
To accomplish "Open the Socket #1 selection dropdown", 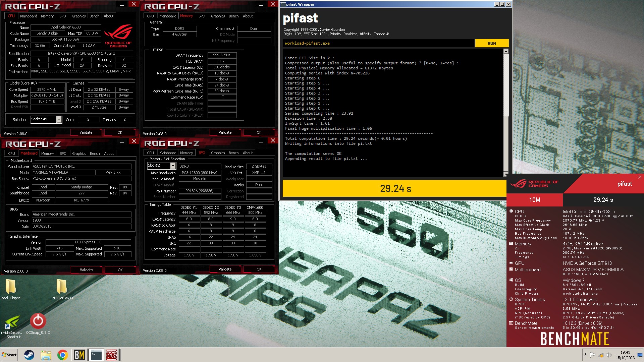I will (x=59, y=120).
